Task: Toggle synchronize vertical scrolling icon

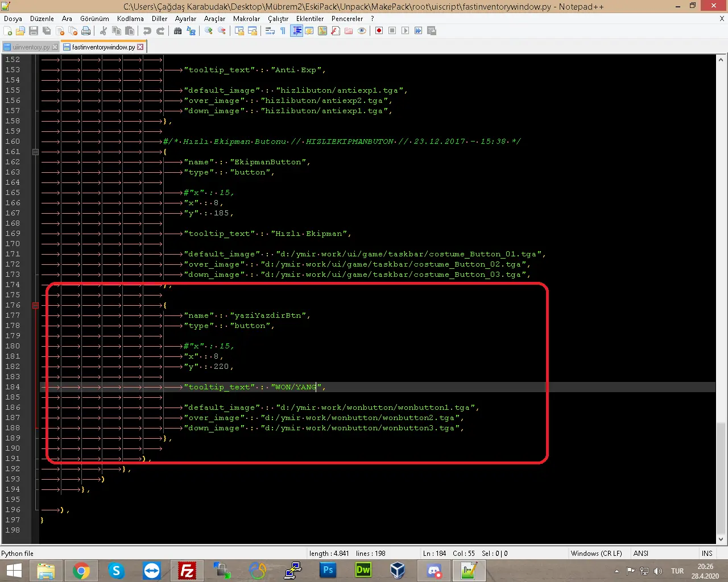Action: tap(239, 31)
